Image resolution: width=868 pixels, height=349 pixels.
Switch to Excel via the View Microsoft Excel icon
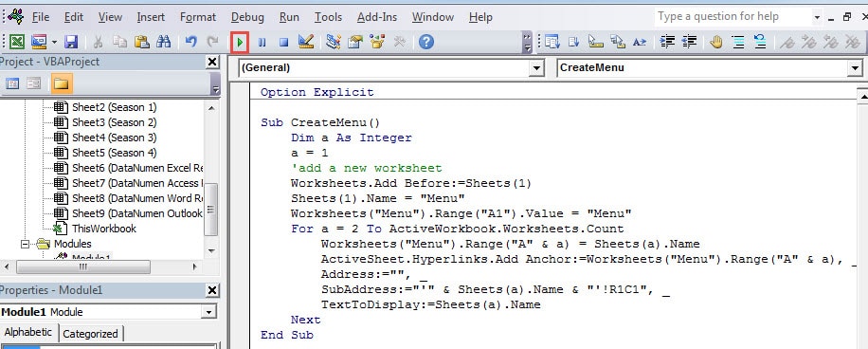click(x=17, y=42)
